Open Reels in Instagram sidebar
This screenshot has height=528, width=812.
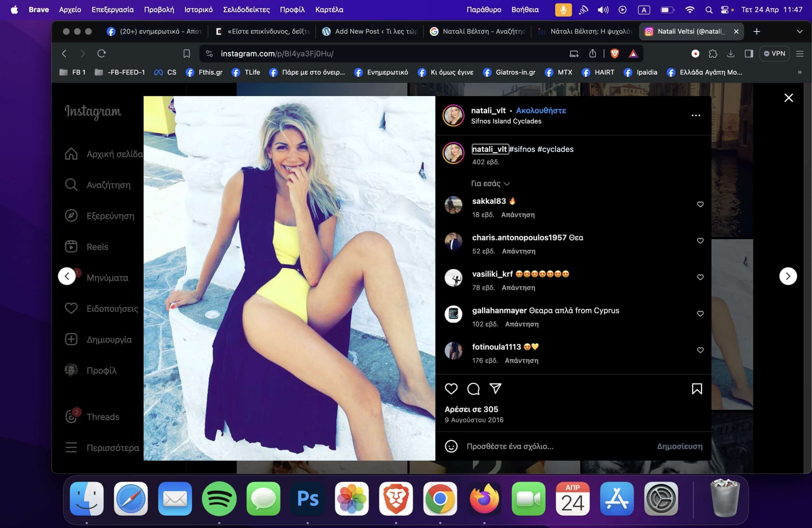pyautogui.click(x=87, y=247)
